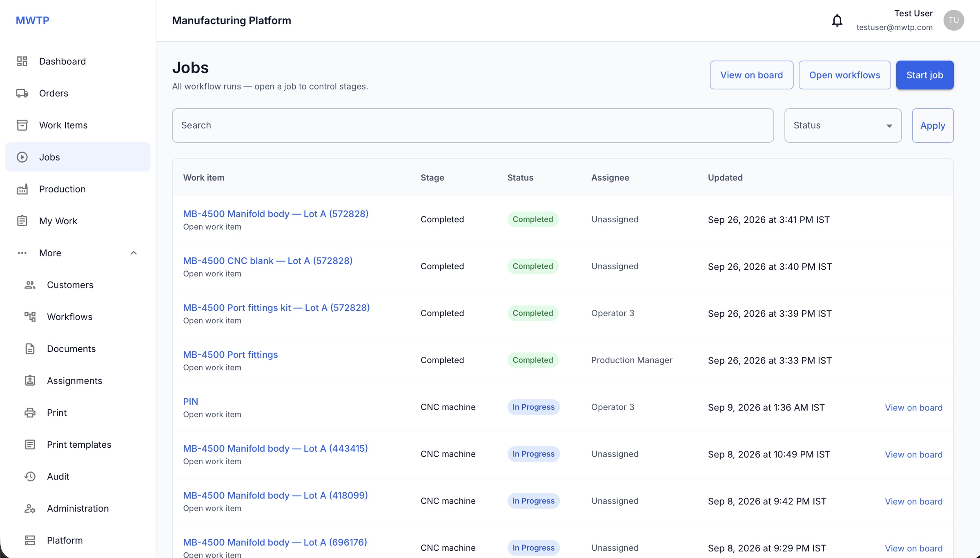This screenshot has width=980, height=558.
Task: View job 418099 on board
Action: click(x=913, y=502)
